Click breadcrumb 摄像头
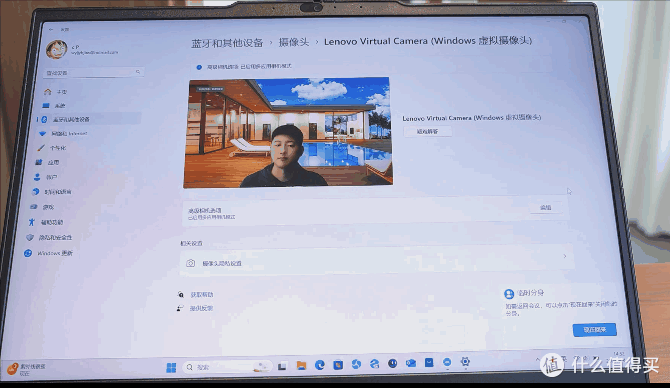Viewport: 670px width, 388px height. point(294,42)
